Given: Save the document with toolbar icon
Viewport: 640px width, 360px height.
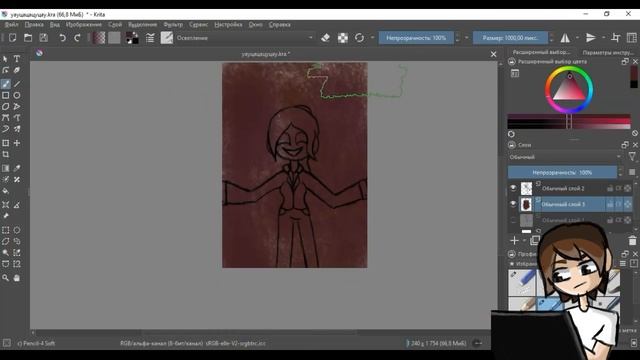Looking at the screenshot, I should (x=43, y=38).
